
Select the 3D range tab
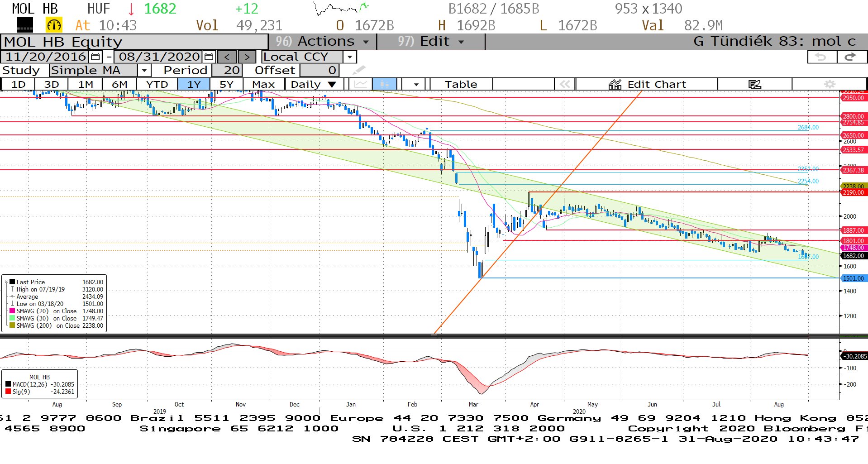point(52,84)
